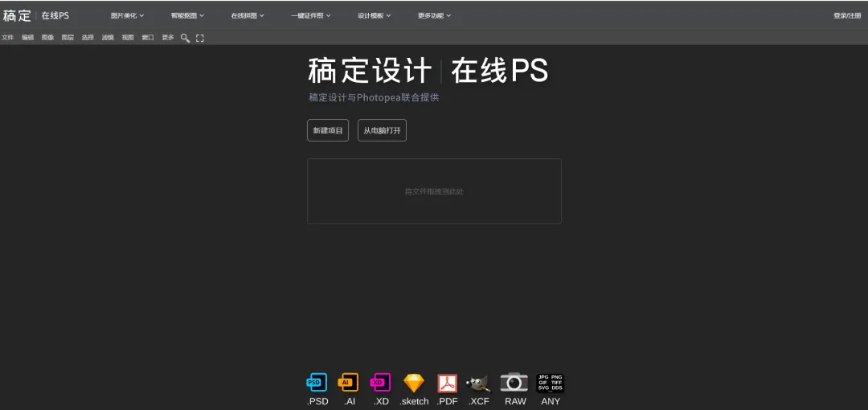868x410 pixels.
Task: Open the 图层 menu
Action: click(x=68, y=38)
